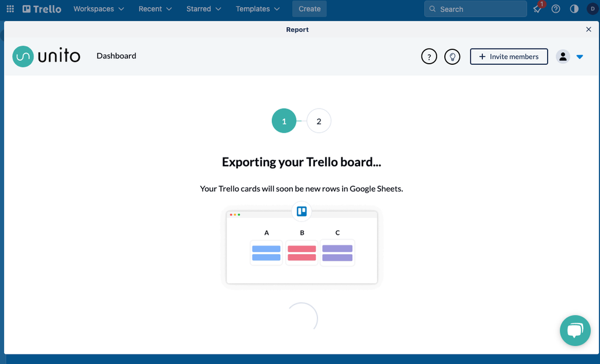This screenshot has height=364, width=600.
Task: Focus the Trello Search field
Action: tap(476, 9)
